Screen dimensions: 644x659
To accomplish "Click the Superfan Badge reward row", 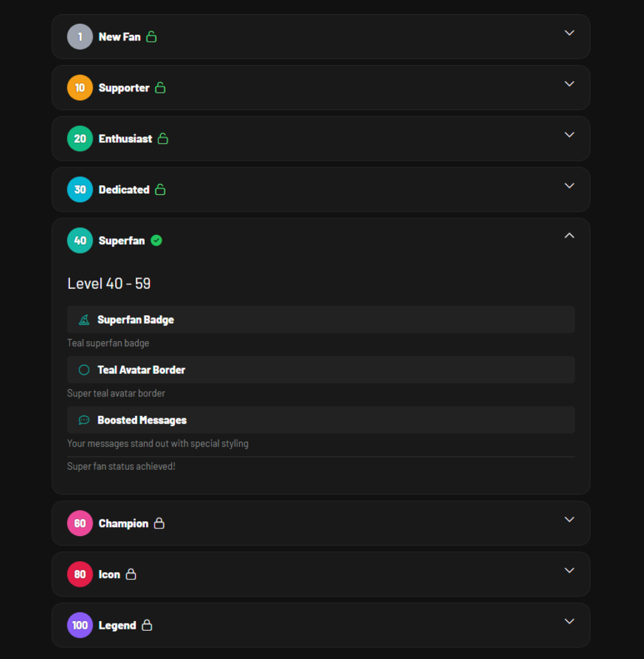I will point(320,320).
